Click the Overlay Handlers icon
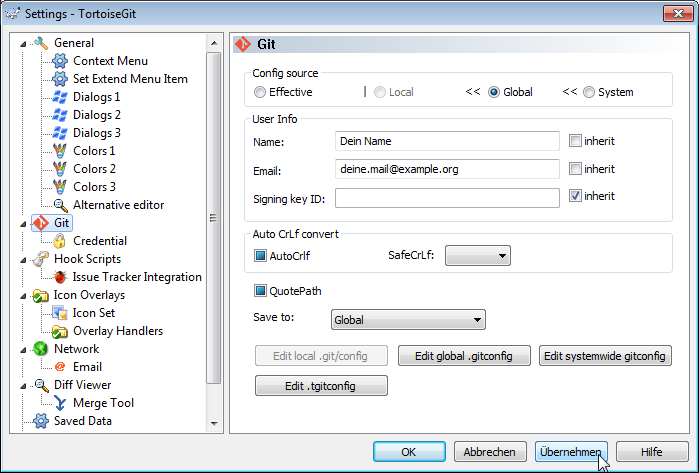699x473 pixels. [x=60, y=331]
